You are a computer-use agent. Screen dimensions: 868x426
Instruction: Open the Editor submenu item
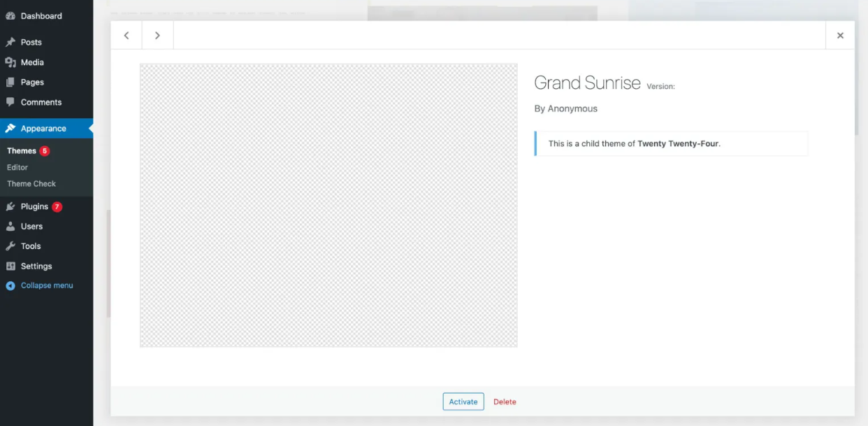point(17,168)
